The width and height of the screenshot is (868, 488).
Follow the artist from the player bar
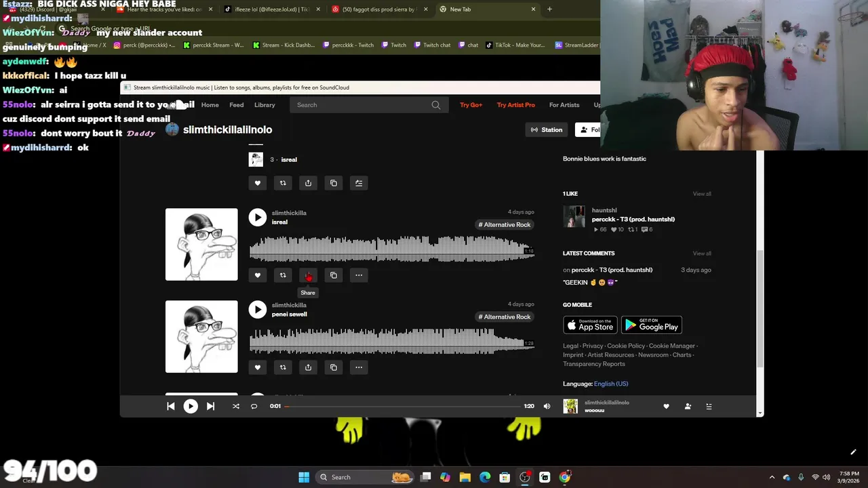tap(688, 406)
